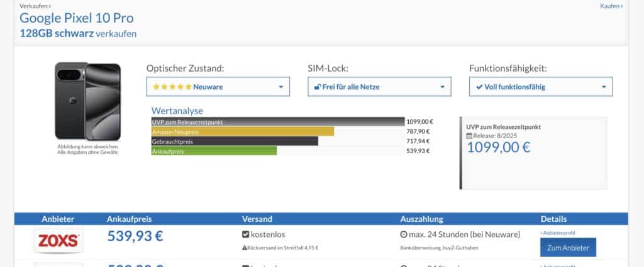Open the Optischer Zustand Neuware dropdown

point(218,87)
